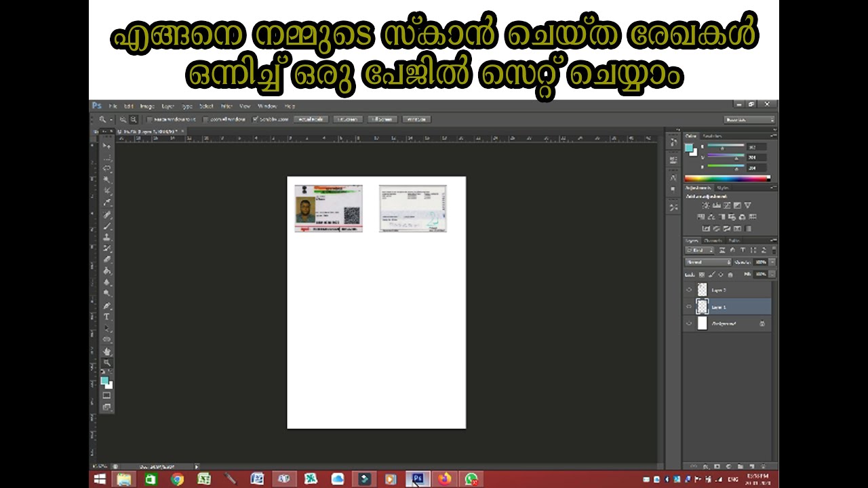This screenshot has height=488, width=868.
Task: Select the Hand tool
Action: pos(106,351)
